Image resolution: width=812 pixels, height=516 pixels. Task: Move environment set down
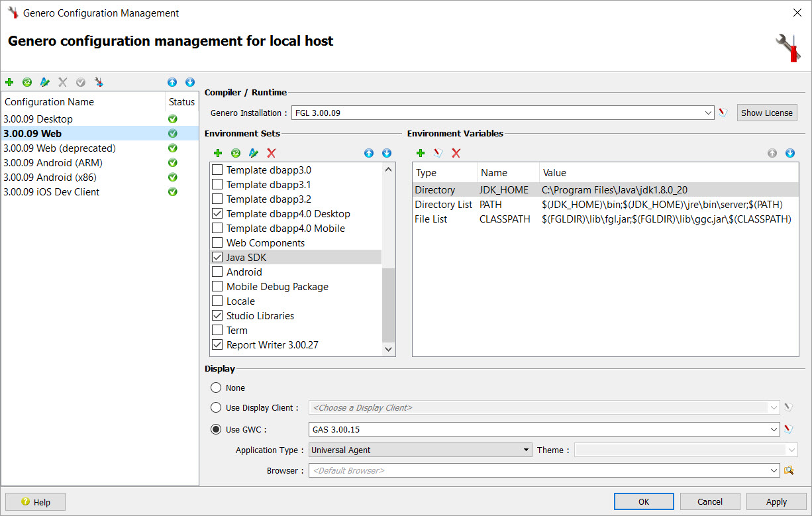click(x=387, y=153)
